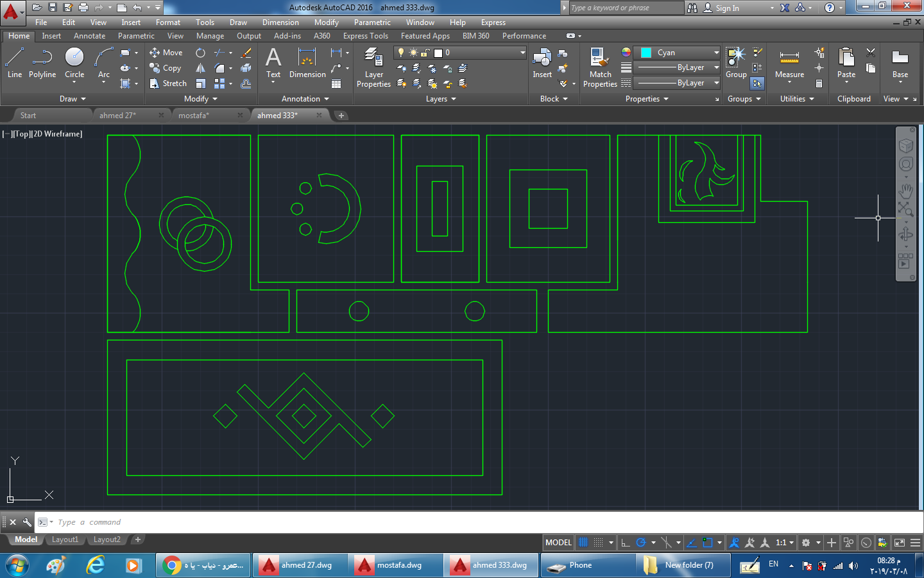Open the Start tab

click(x=28, y=116)
